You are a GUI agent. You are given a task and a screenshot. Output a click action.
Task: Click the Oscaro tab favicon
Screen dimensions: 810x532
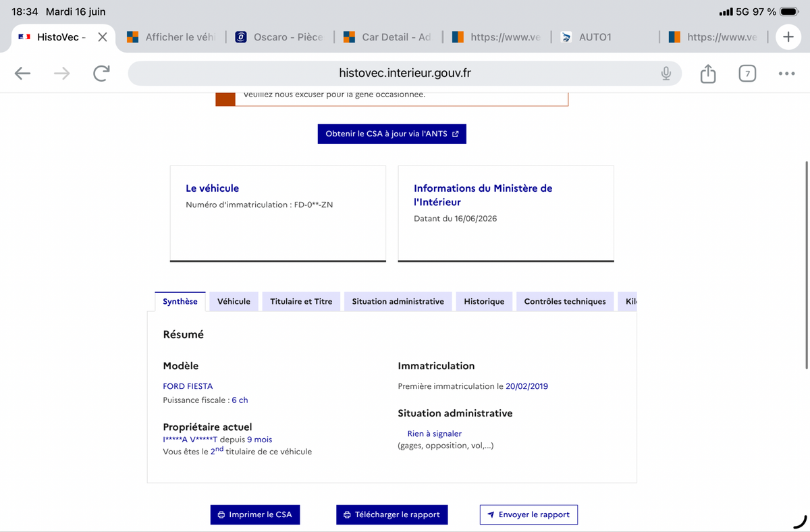240,37
